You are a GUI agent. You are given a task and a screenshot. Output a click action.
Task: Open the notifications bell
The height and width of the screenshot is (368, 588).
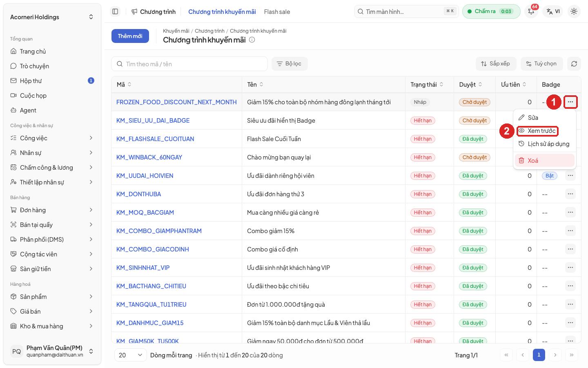click(x=531, y=11)
